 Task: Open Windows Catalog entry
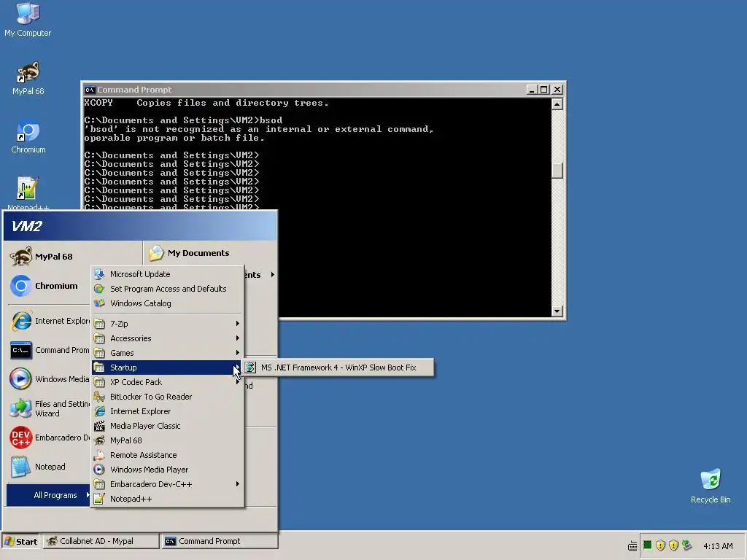click(168, 303)
